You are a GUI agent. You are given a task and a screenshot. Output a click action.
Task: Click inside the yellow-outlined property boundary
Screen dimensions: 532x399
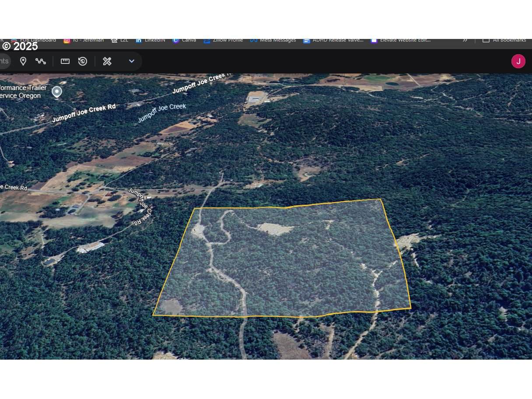(284, 258)
